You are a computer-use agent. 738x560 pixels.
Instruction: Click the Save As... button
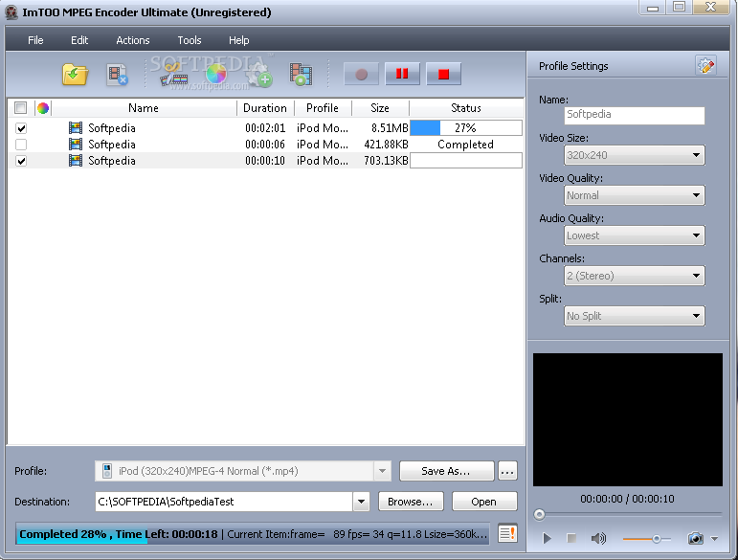click(446, 471)
